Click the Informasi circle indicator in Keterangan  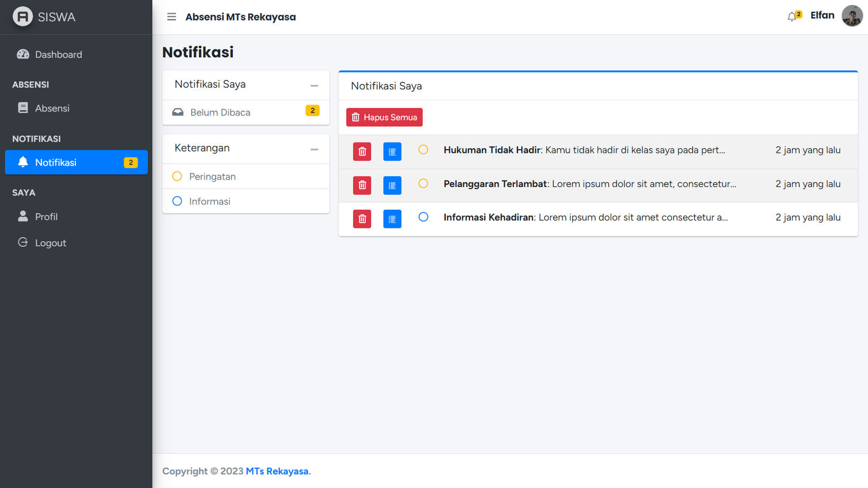[x=177, y=201]
